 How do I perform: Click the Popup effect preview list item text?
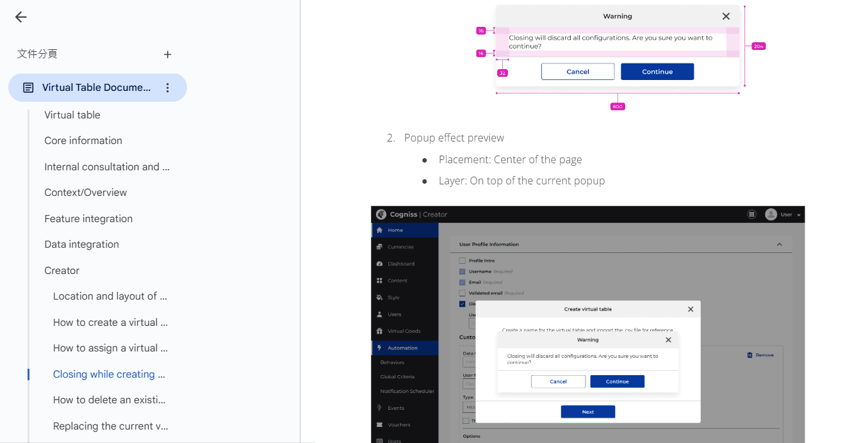pyautogui.click(x=454, y=138)
